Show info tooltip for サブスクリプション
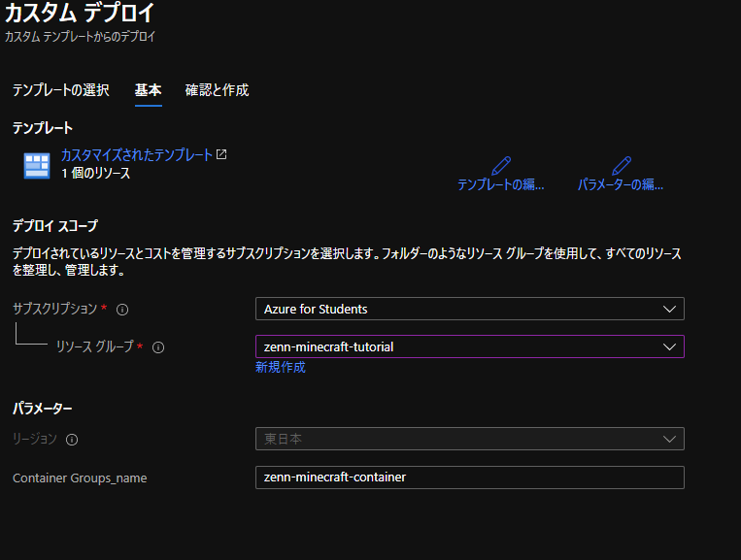 coord(122,310)
